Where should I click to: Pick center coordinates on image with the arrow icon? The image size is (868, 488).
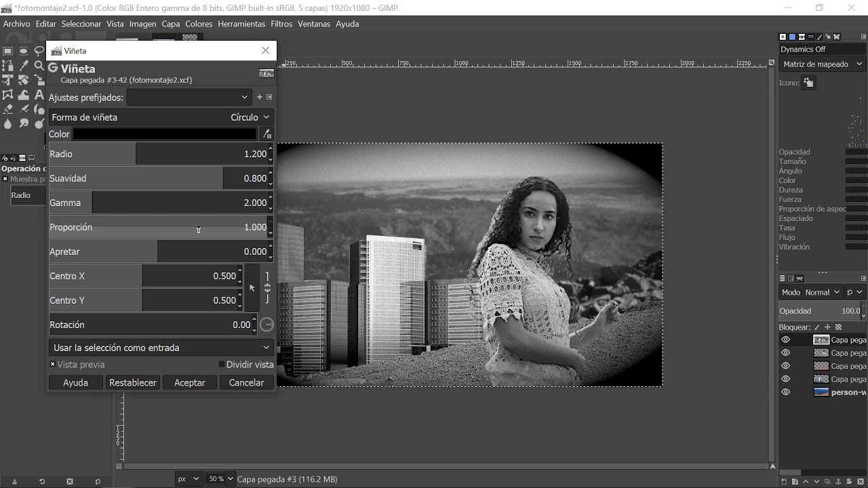(x=252, y=288)
